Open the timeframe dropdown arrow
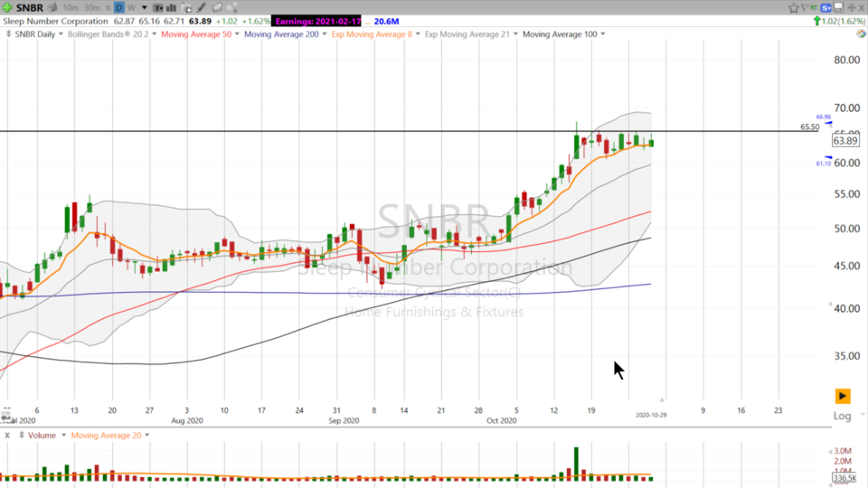 click(x=144, y=8)
